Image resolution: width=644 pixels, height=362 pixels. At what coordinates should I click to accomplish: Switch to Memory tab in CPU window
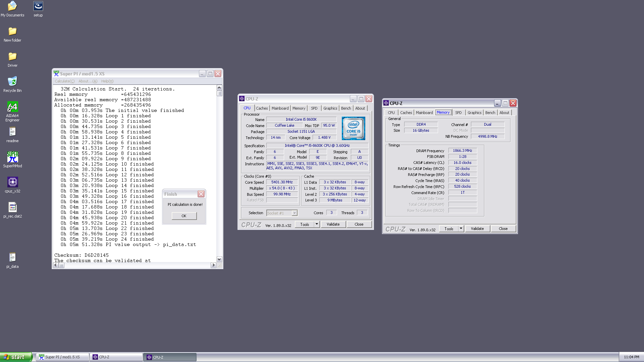pos(299,108)
